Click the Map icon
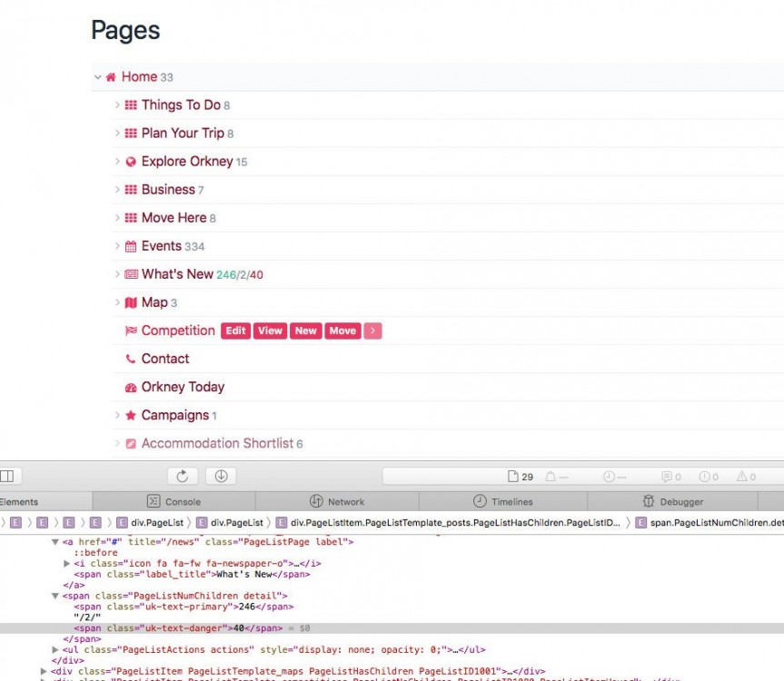 131,302
